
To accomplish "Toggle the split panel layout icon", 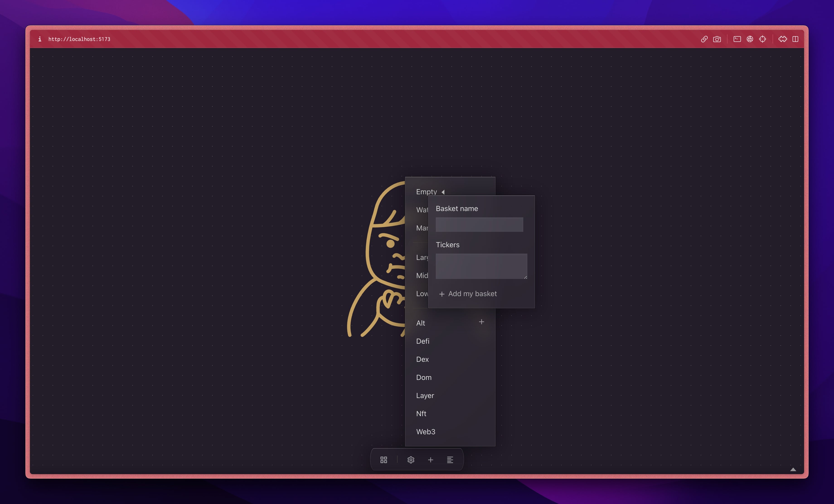I will pos(795,39).
